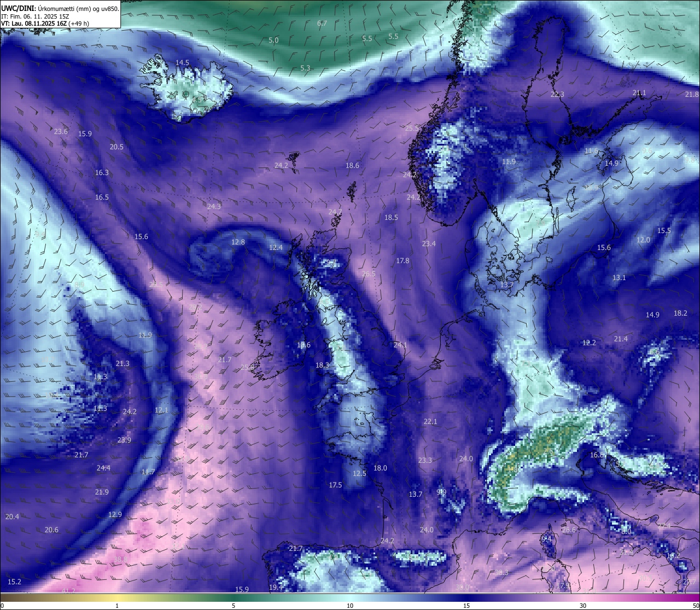Image resolution: width=700 pixels, height=610 pixels.
Task: Click the 12.8 value on the map
Action: click(238, 242)
